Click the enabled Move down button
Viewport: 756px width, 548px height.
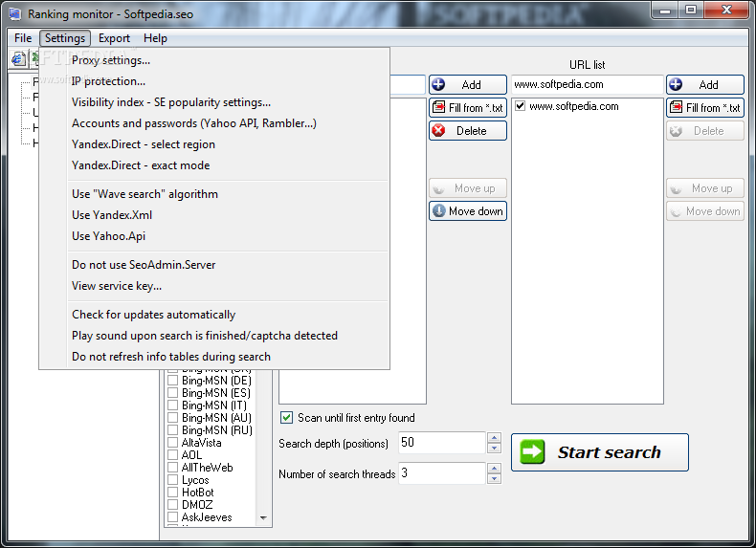468,211
